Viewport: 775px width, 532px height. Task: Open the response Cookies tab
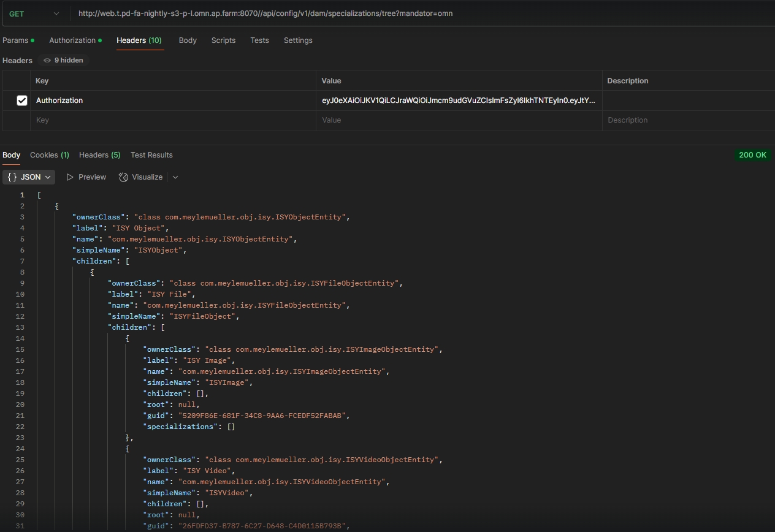(49, 155)
